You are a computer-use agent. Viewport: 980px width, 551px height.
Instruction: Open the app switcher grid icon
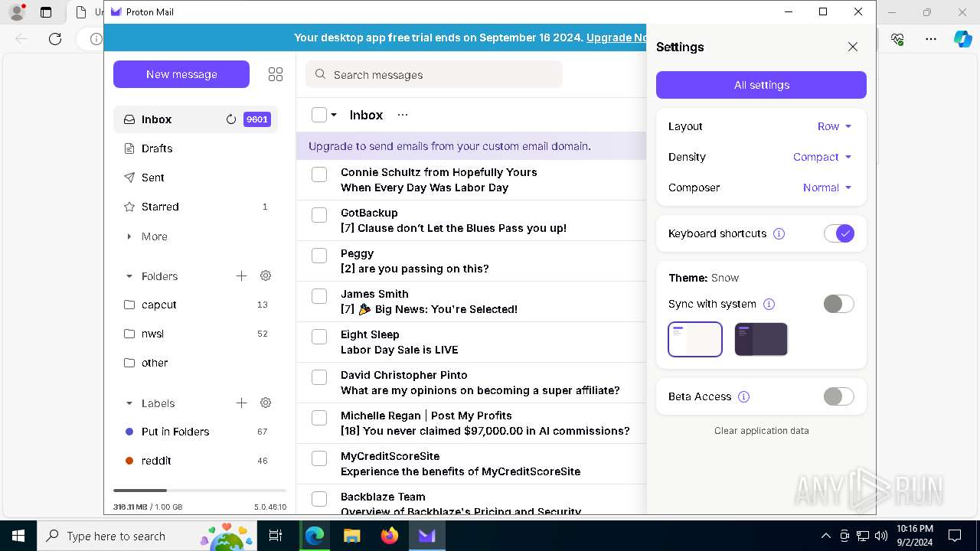[276, 74]
